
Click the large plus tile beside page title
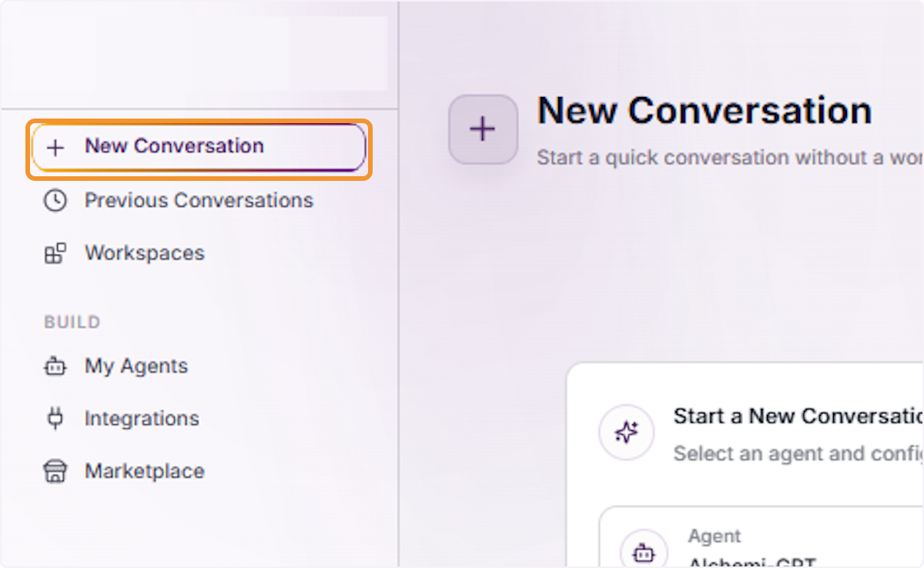483,129
